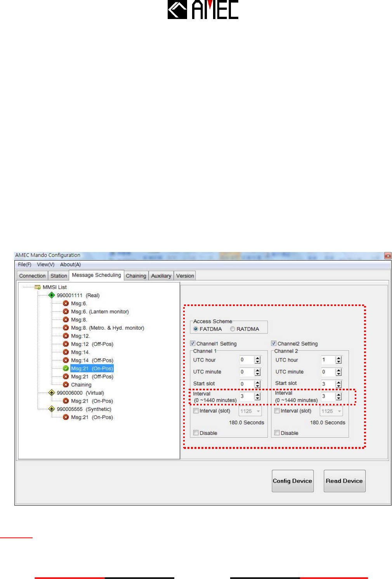Click Channel 1 UTC hour spinner arrows

point(257,360)
